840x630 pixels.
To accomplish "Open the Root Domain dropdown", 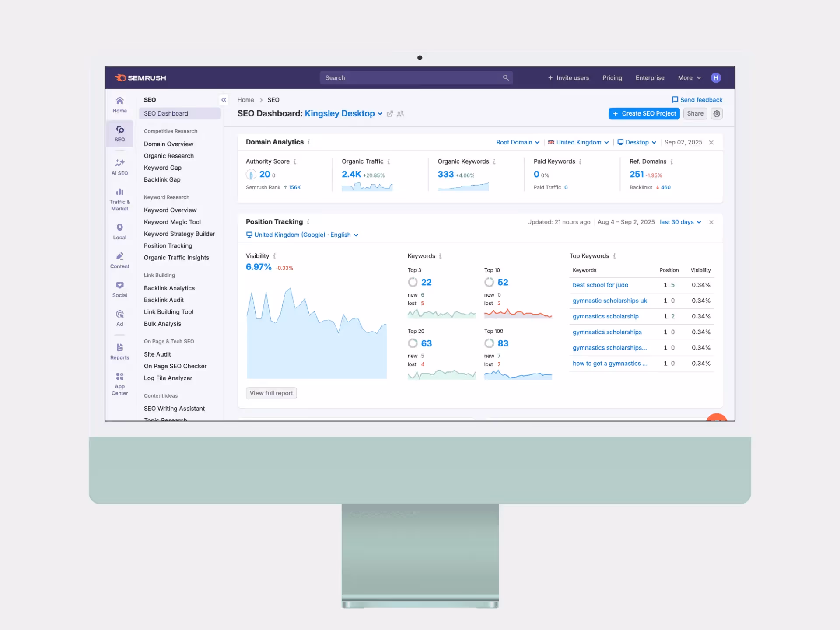I will 518,142.
